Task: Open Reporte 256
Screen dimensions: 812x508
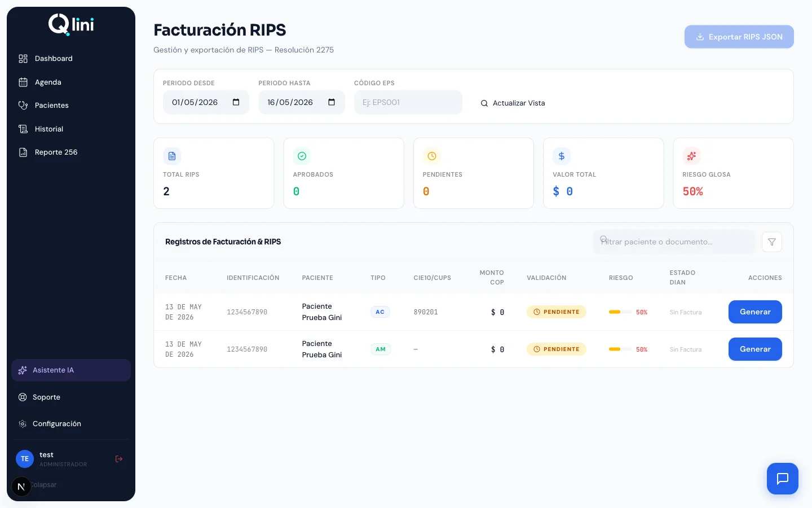Action: point(71,152)
